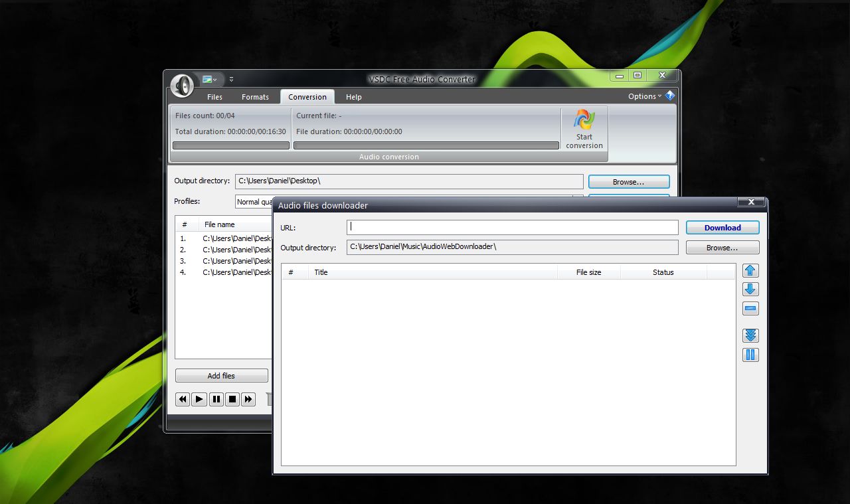Close the Audio files downloader dialog
Screen dimensions: 850x504
coord(751,202)
